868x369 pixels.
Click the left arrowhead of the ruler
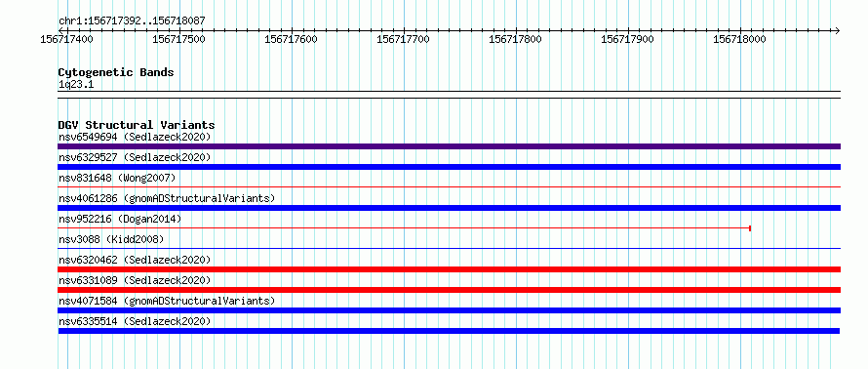coord(60,30)
